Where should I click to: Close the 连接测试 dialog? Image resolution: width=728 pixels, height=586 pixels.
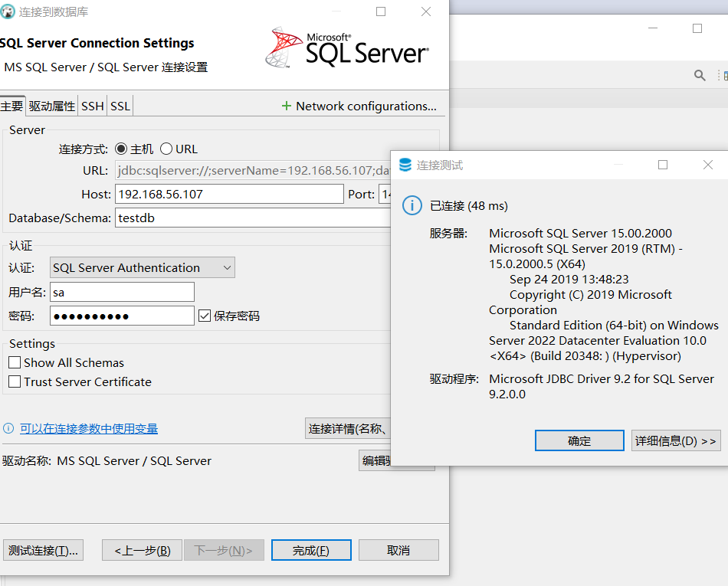point(708,165)
